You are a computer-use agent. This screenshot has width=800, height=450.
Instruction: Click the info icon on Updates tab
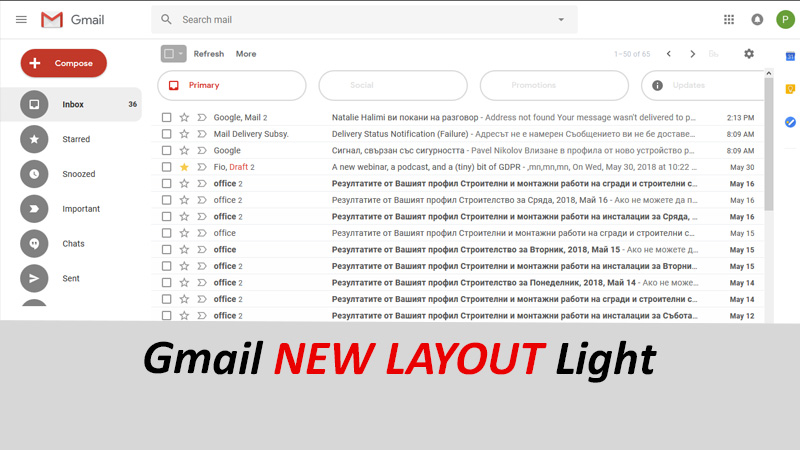pyautogui.click(x=657, y=85)
